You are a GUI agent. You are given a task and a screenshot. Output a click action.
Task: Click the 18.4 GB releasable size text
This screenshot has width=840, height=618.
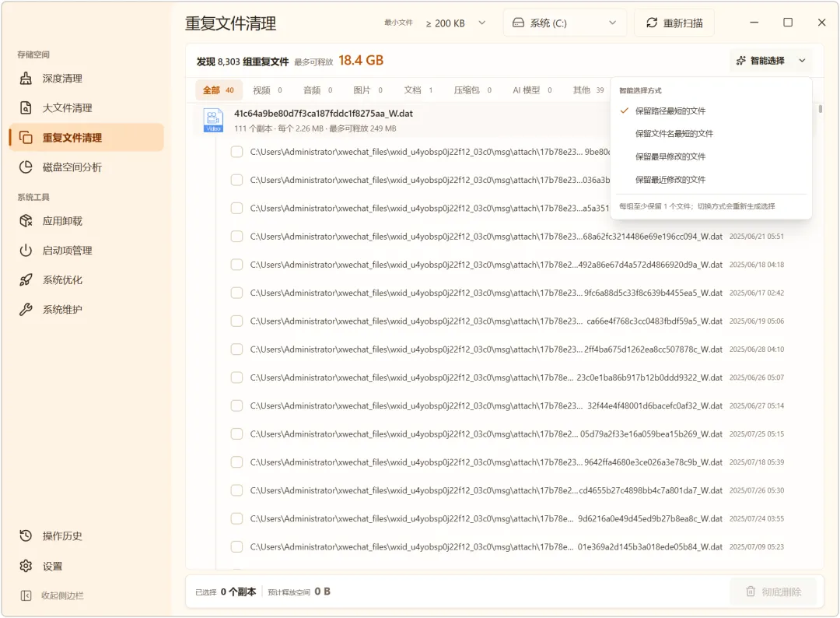coord(361,61)
